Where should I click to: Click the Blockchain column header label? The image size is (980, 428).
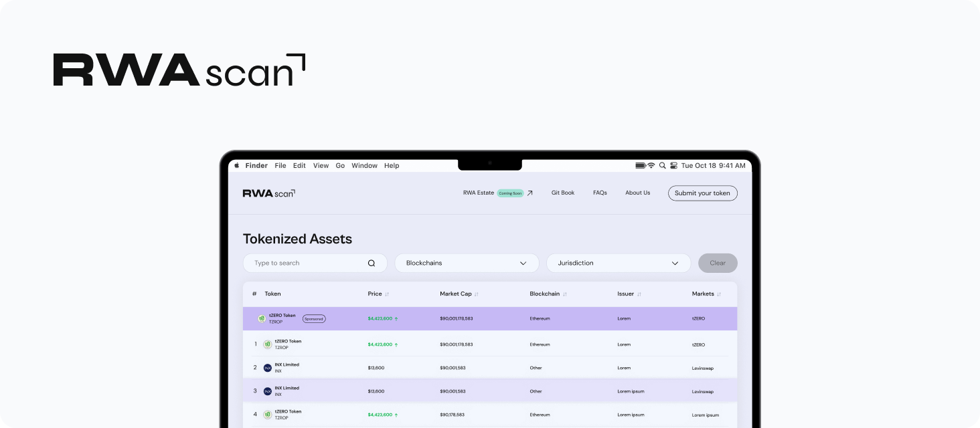tap(545, 294)
